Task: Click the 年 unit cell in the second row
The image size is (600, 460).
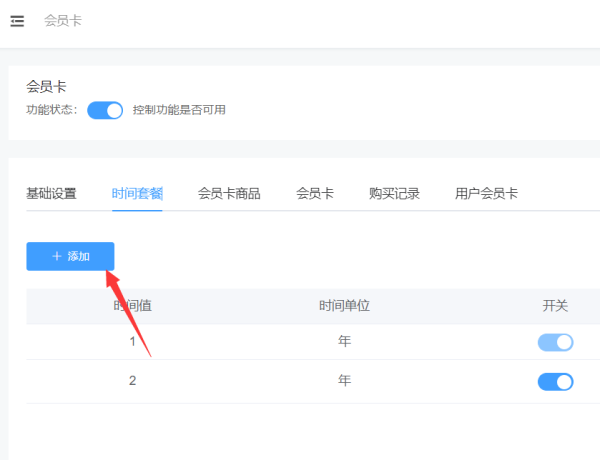Action: coord(344,381)
